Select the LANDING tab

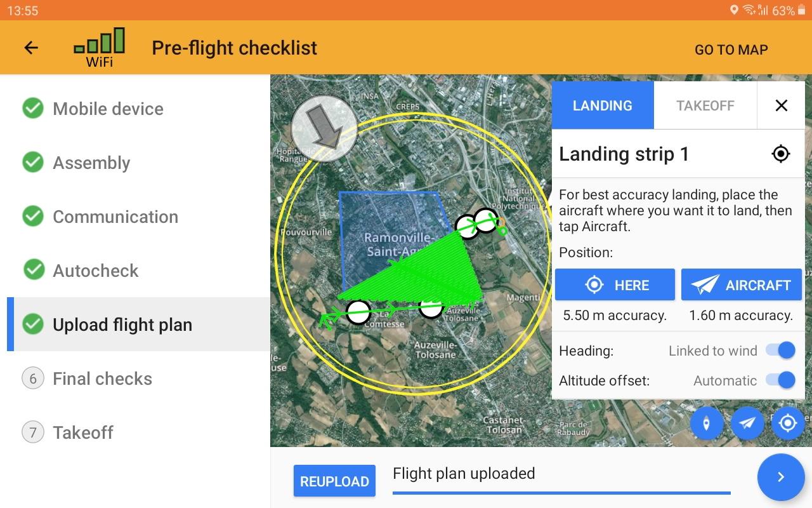pyautogui.click(x=602, y=105)
